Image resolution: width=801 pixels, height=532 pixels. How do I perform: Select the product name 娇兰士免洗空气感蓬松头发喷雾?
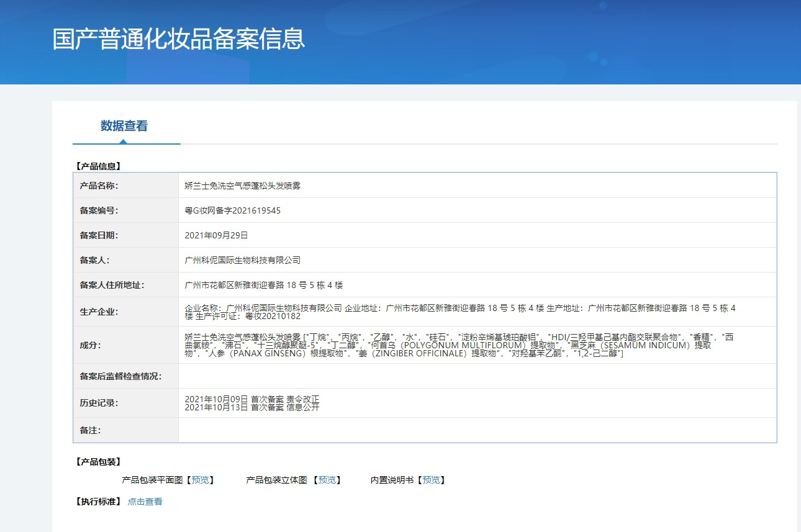coord(242,186)
